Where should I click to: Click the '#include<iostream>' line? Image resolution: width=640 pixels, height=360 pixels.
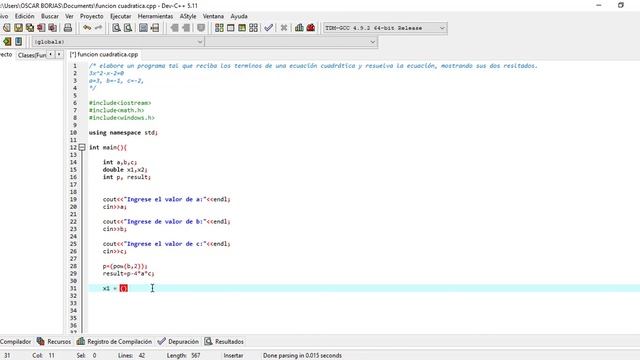coord(120,103)
